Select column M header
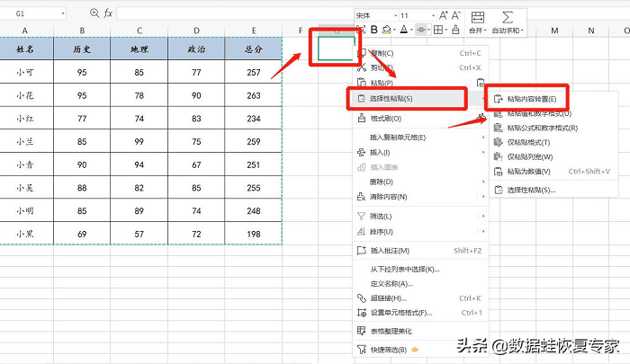The height and width of the screenshot is (364, 630). [554, 31]
